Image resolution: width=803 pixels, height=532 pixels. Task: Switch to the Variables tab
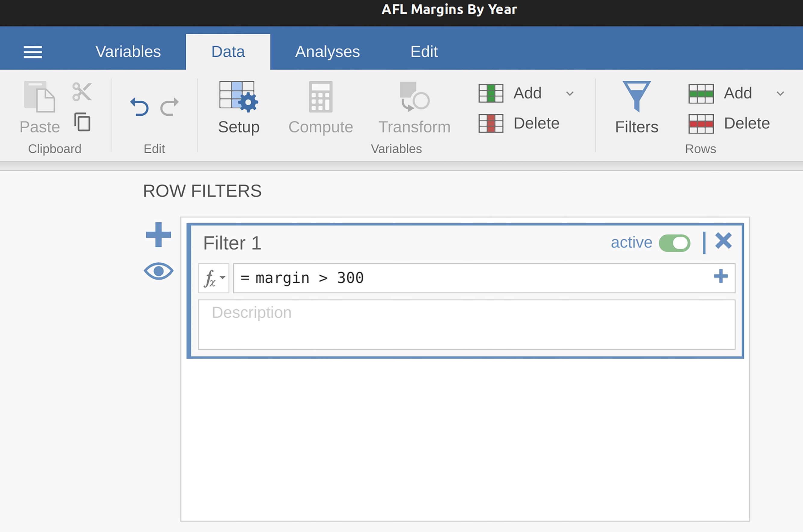(128, 52)
